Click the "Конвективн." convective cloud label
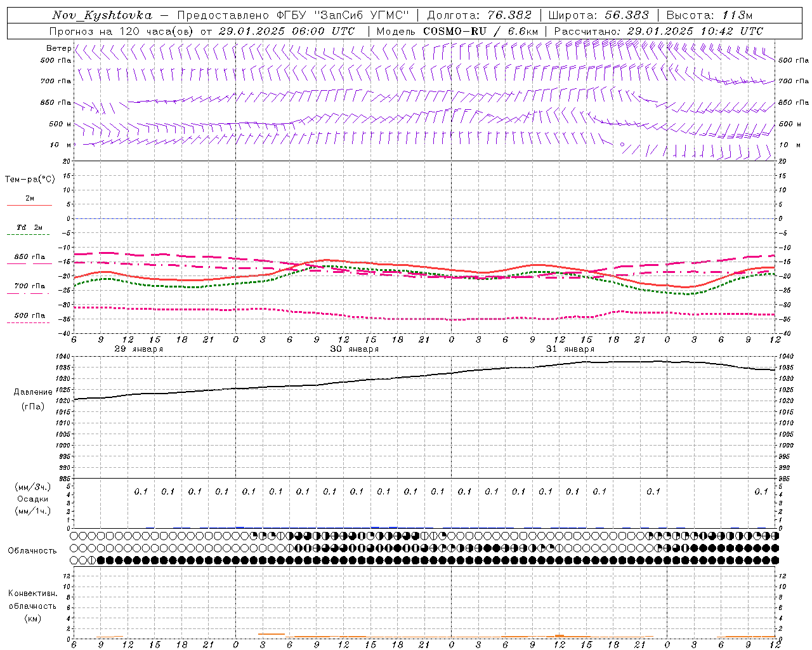The width and height of the screenshot is (812, 650). click(32, 594)
